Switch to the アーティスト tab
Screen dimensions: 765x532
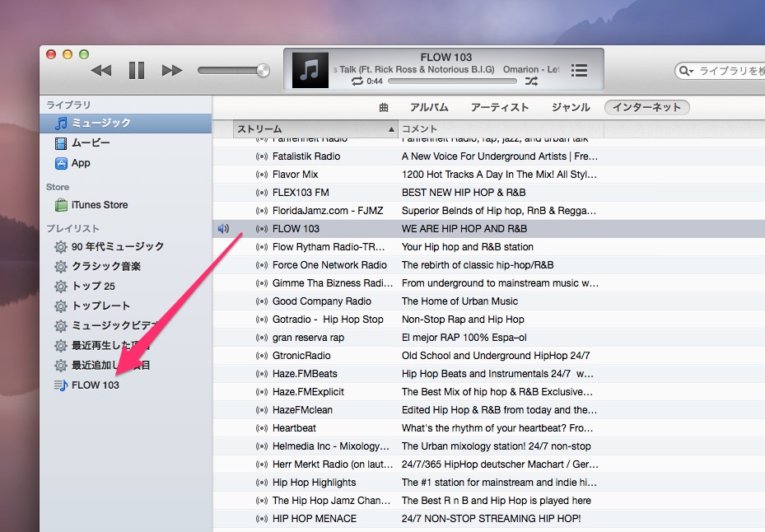tap(500, 107)
